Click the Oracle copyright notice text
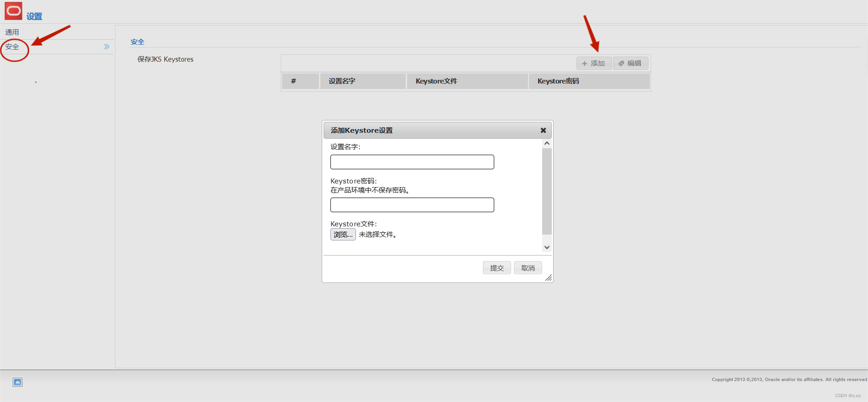 (790, 380)
